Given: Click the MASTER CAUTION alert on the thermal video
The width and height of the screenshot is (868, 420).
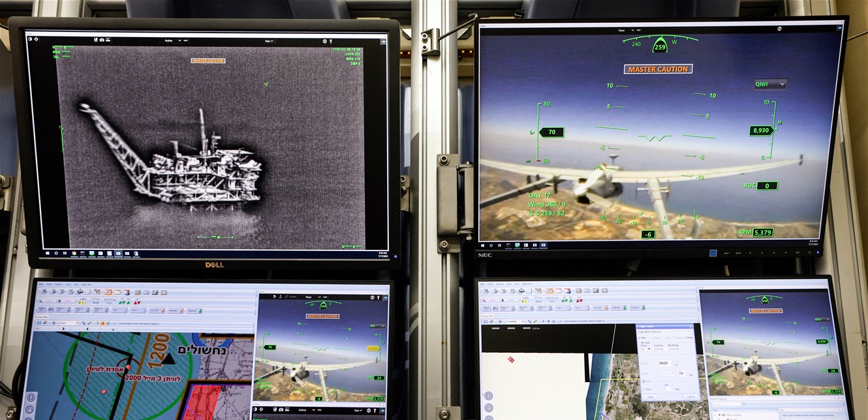Looking at the screenshot, I should click(208, 61).
